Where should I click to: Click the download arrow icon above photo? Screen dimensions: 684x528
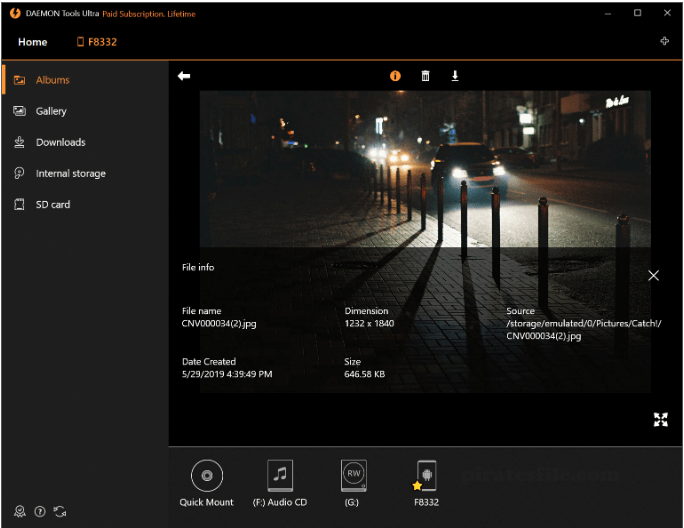pos(455,76)
